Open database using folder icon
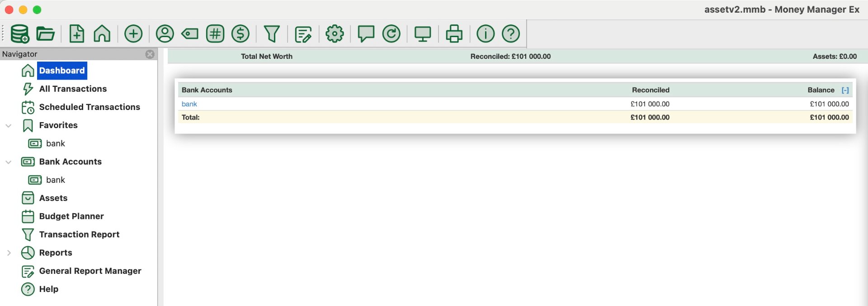This screenshot has height=306, width=868. 45,33
